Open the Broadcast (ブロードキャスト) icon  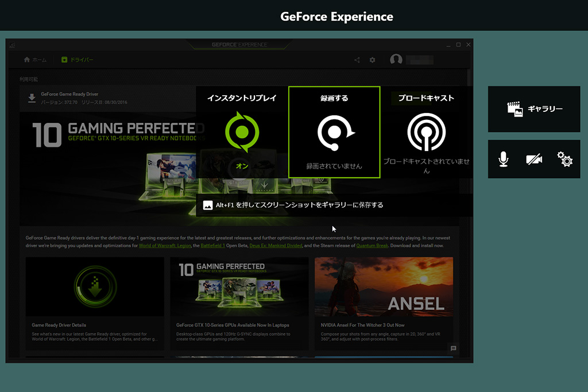(427, 132)
